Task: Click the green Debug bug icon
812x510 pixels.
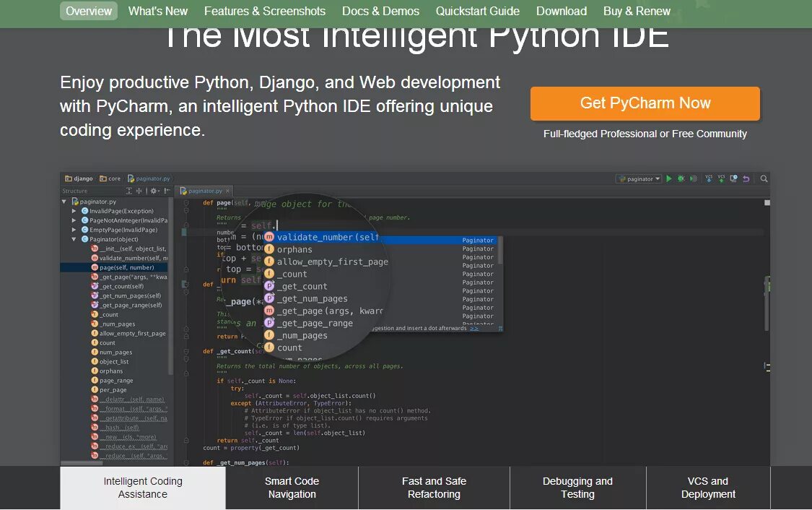Action: pyautogui.click(x=681, y=179)
